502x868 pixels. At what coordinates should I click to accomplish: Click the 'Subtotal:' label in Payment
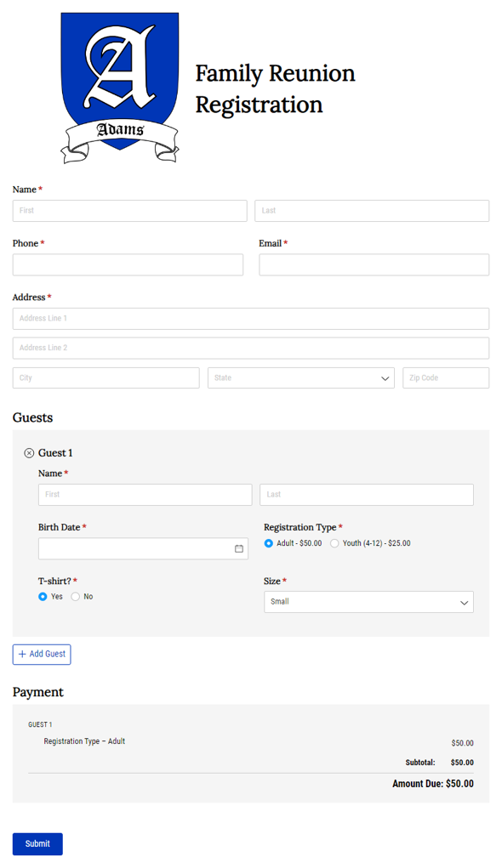[x=420, y=763]
